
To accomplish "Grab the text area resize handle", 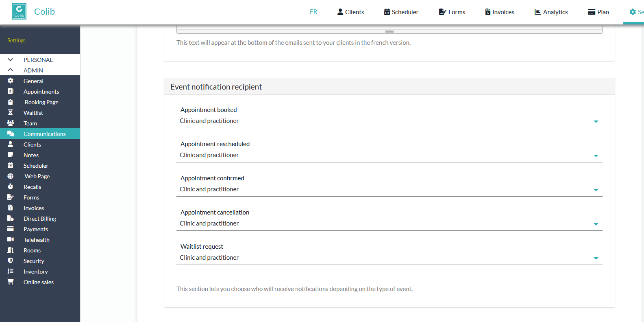I will (x=389, y=31).
